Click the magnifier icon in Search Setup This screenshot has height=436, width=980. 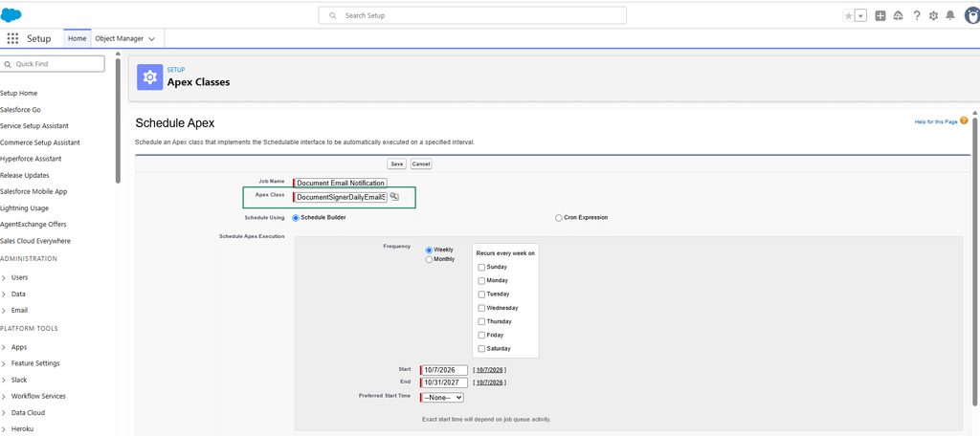point(332,15)
